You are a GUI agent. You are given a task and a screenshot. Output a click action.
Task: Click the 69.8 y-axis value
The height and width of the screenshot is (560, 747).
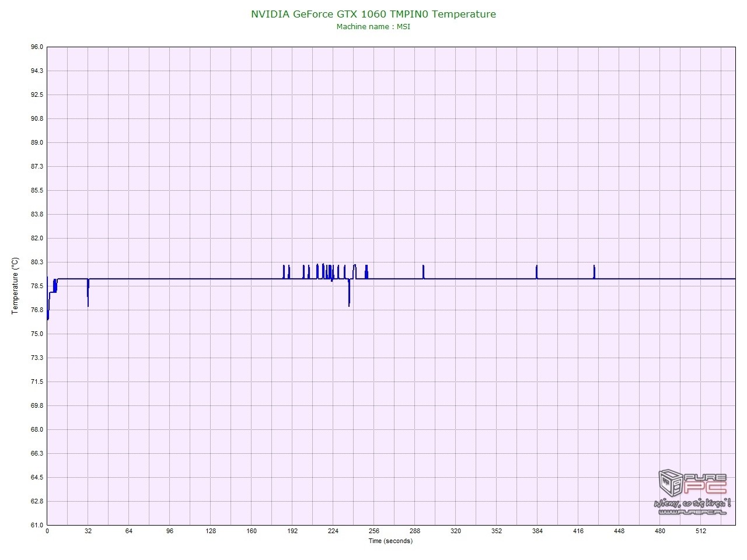pyautogui.click(x=37, y=405)
